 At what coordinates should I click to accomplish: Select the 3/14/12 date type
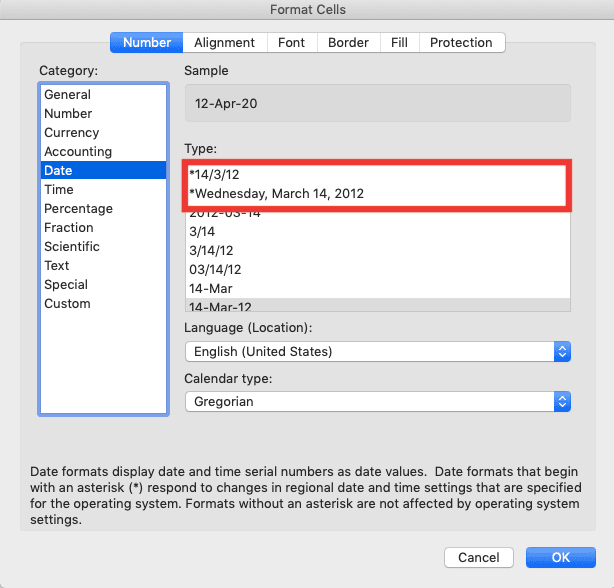pyautogui.click(x=378, y=251)
